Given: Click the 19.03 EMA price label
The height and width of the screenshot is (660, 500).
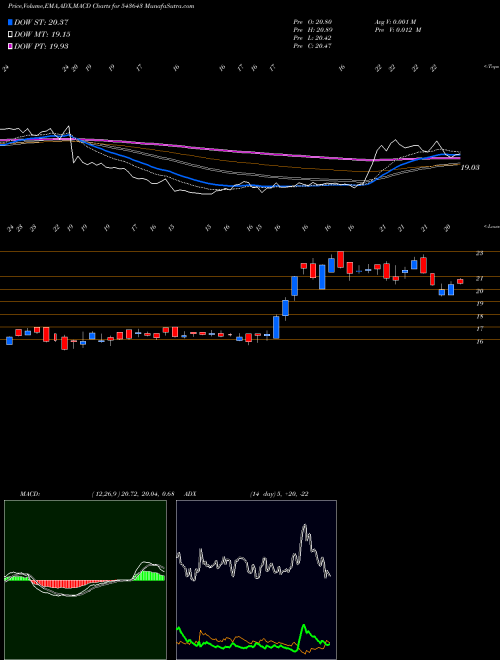Looking at the screenshot, I should [470, 168].
